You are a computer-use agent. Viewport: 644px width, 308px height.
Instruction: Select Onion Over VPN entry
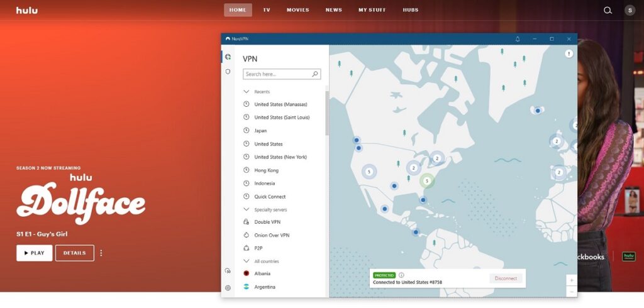coord(272,235)
